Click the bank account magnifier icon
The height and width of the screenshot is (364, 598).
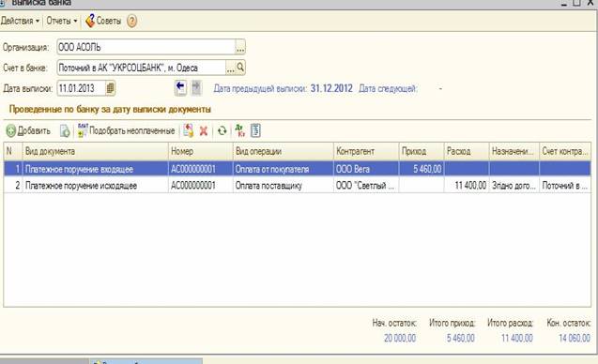(x=240, y=68)
